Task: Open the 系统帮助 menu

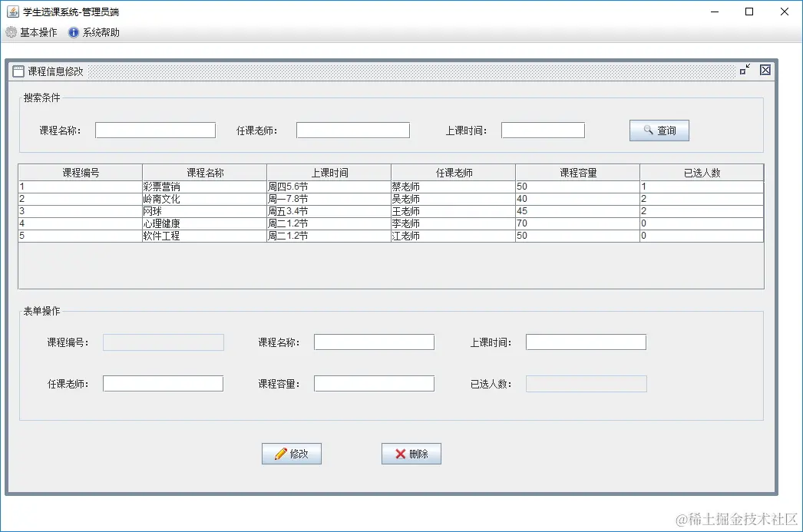Action: click(x=94, y=32)
